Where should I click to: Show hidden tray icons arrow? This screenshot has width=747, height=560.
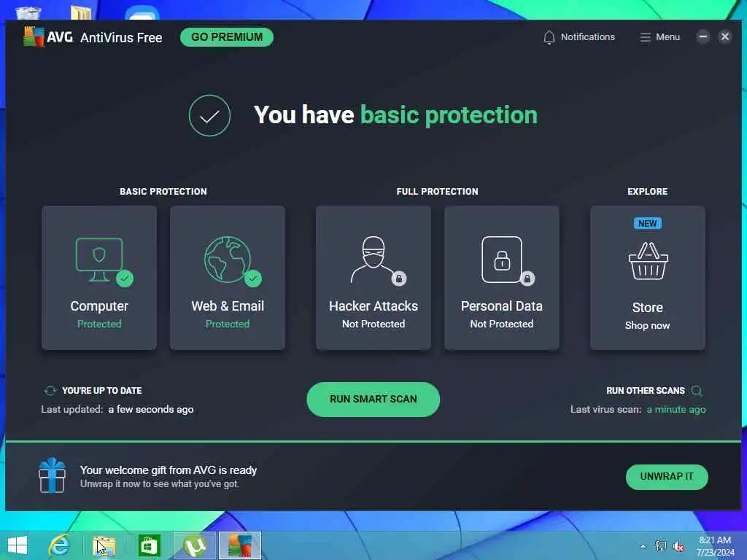coord(643,546)
